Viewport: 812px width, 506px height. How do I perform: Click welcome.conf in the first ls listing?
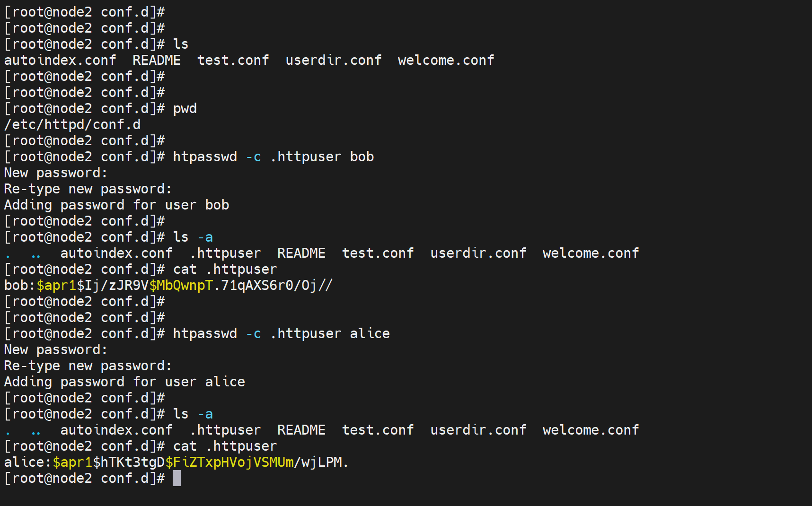pyautogui.click(x=446, y=61)
